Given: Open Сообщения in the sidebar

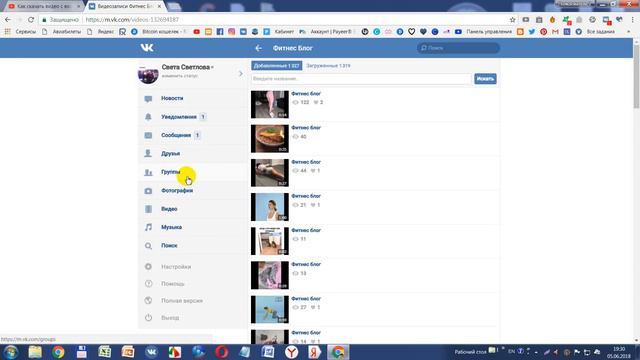Looking at the screenshot, I should [x=176, y=135].
